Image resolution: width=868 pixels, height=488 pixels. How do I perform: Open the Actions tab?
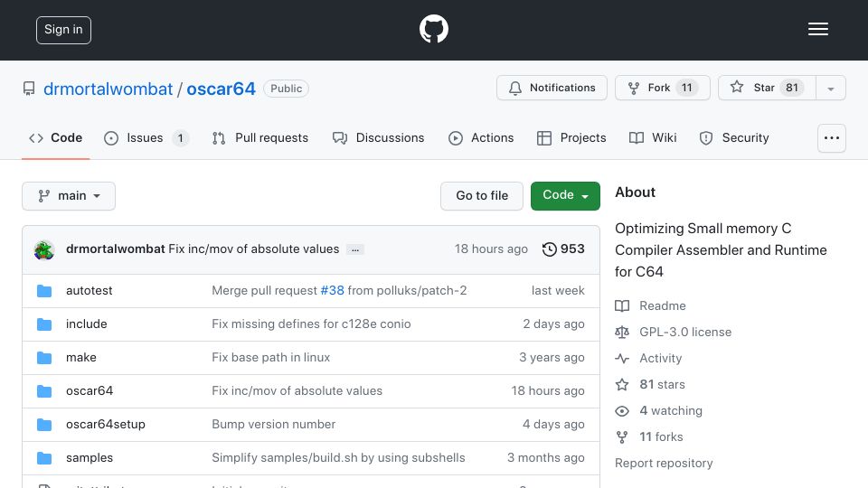point(481,137)
